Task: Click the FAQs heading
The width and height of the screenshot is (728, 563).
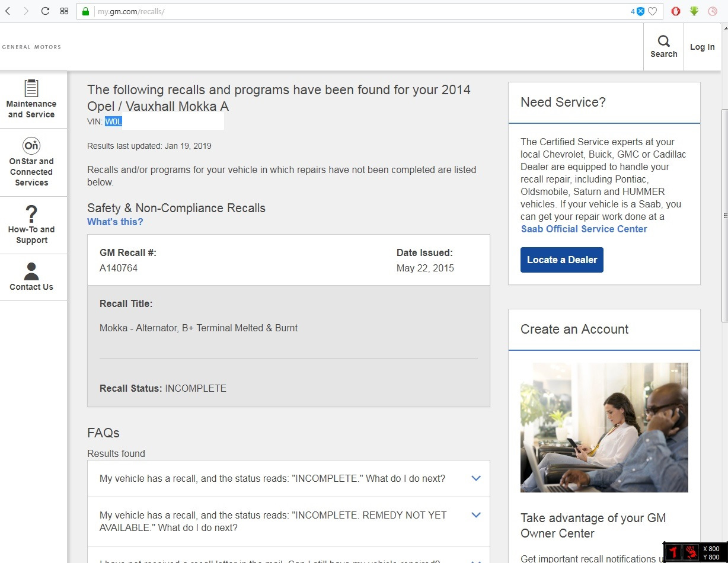Action: point(103,433)
